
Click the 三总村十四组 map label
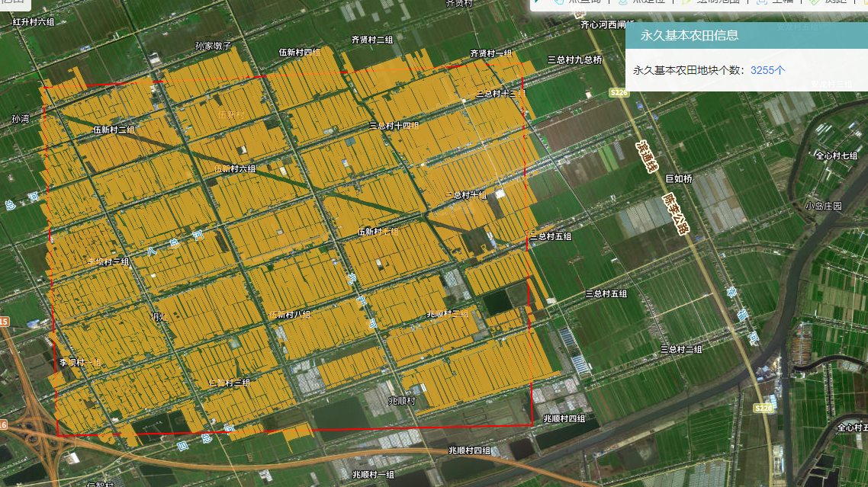[x=394, y=127]
